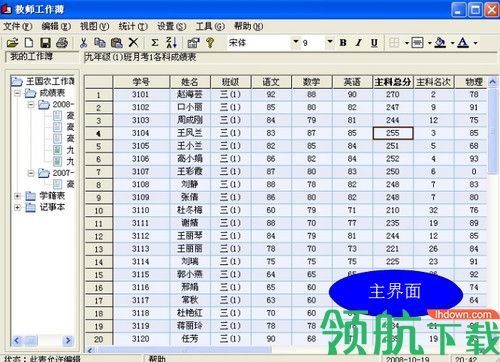Image resolution: width=500 pixels, height=362 pixels.
Task: Click the 主科总分 column header
Action: point(393,82)
